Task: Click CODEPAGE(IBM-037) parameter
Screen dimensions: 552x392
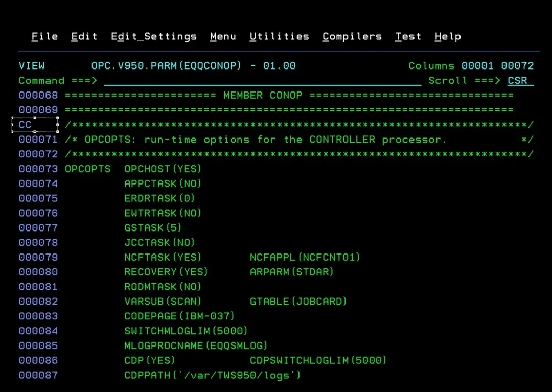Action: coord(179,317)
